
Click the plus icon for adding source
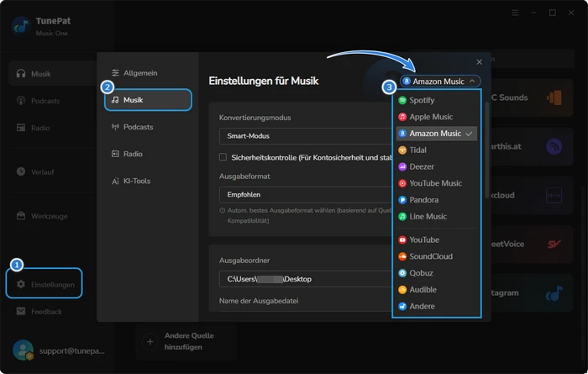point(150,342)
